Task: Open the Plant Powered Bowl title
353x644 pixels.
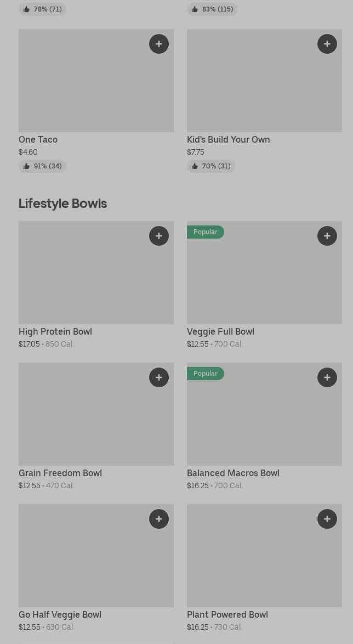Action: point(227,614)
